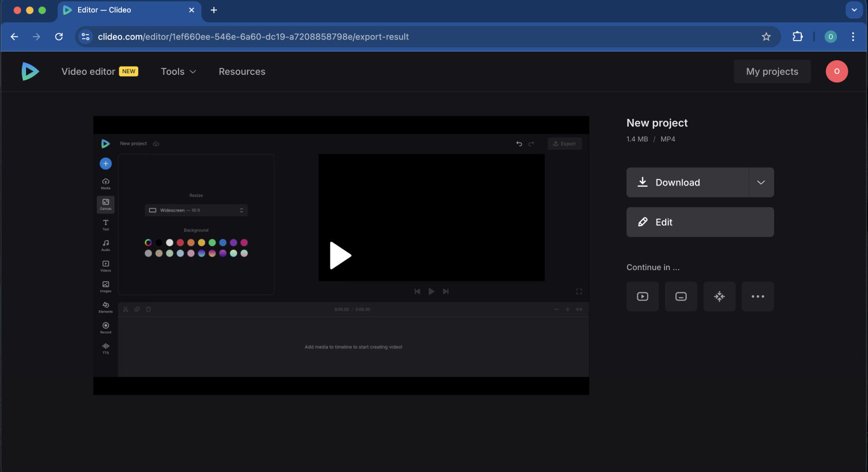The height and width of the screenshot is (472, 868).
Task: Click the 1.4 MB file size text
Action: click(x=637, y=139)
